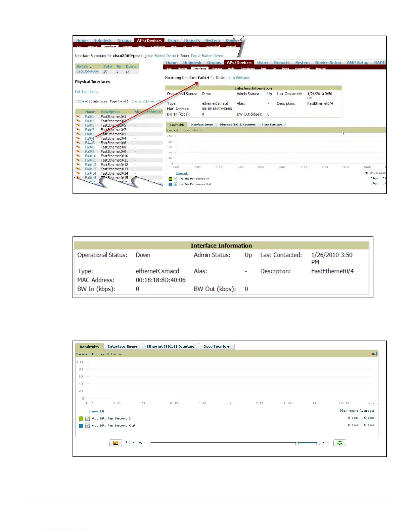Click the pencil edit icon for Fa0/13

click(78, 169)
